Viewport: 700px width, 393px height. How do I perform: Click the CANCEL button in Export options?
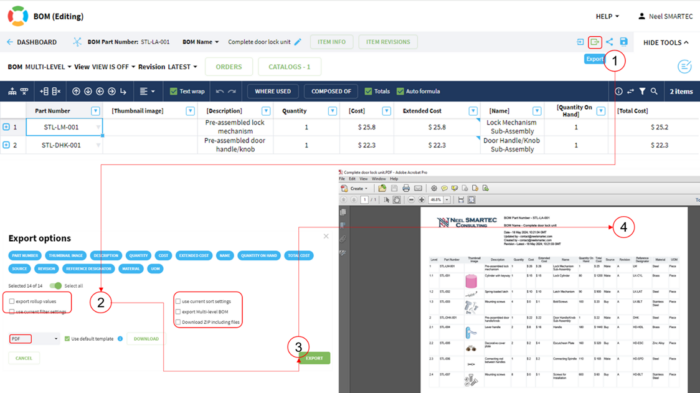[x=24, y=358]
